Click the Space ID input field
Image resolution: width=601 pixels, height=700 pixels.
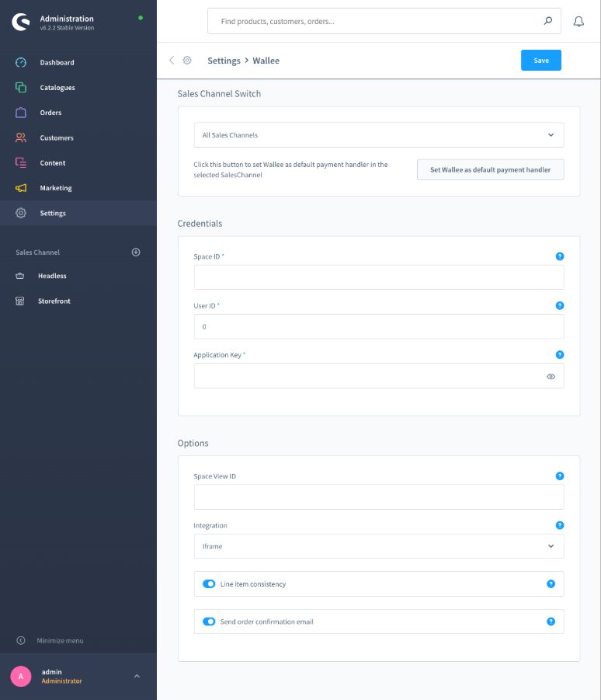tap(378, 277)
